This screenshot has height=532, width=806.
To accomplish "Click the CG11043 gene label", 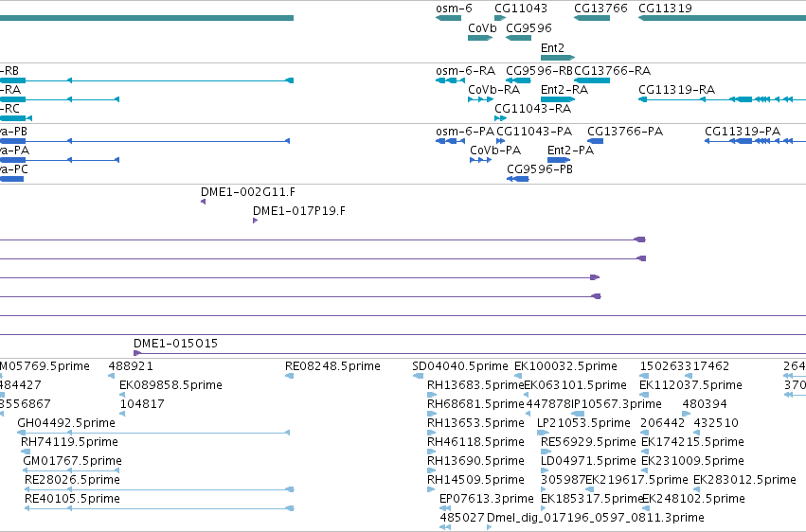I will pos(521,9).
